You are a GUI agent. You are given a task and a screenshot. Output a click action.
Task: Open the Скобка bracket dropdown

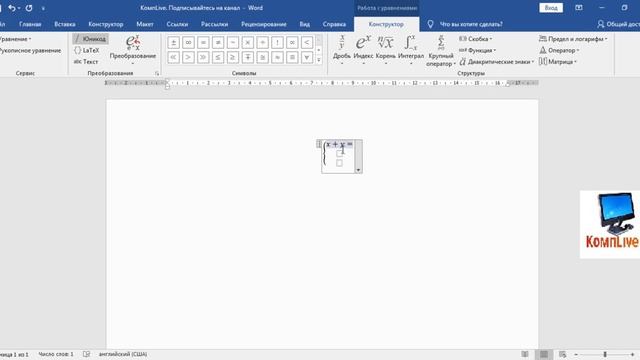(476, 39)
